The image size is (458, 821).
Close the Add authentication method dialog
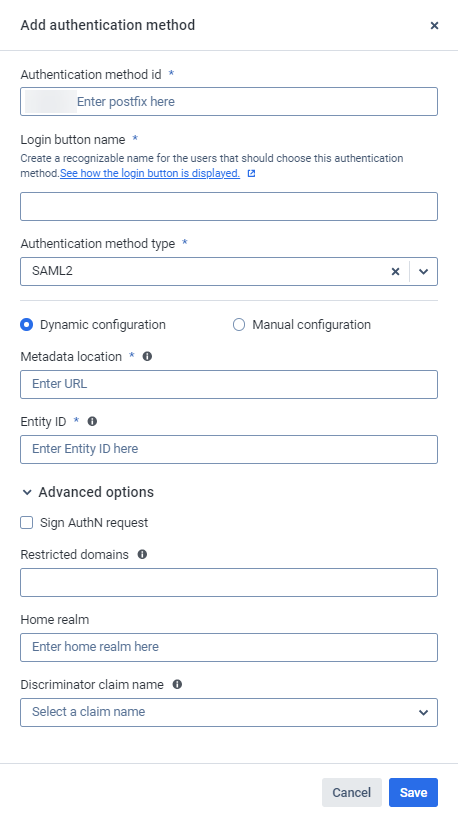pyautogui.click(x=434, y=26)
